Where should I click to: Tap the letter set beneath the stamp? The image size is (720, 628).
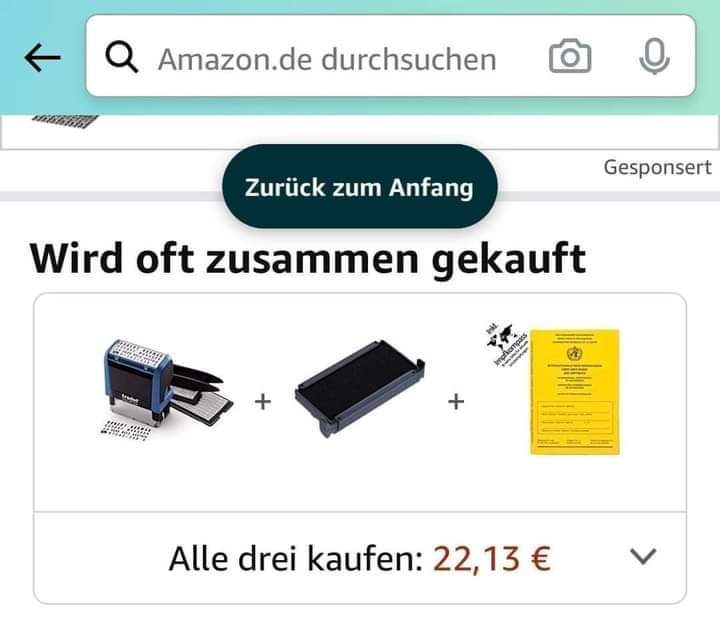pyautogui.click(x=126, y=430)
